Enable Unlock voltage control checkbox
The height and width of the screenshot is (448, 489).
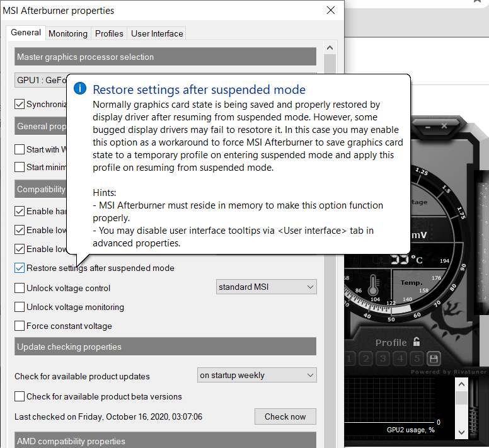(20, 288)
